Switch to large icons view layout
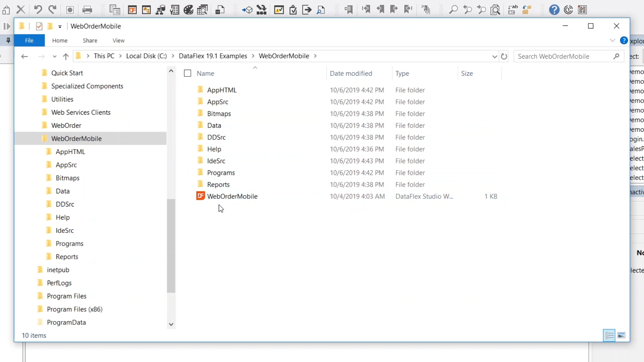Image resolution: width=644 pixels, height=362 pixels. [x=621, y=336]
